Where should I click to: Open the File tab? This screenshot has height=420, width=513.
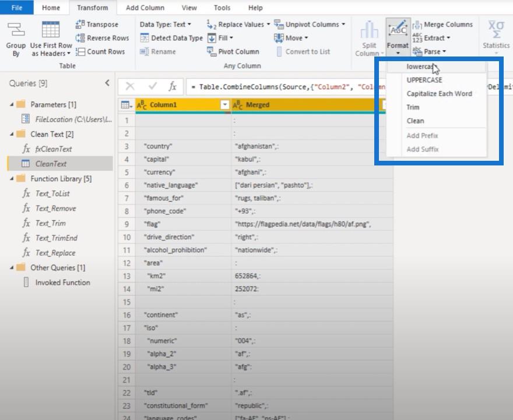coord(17,8)
